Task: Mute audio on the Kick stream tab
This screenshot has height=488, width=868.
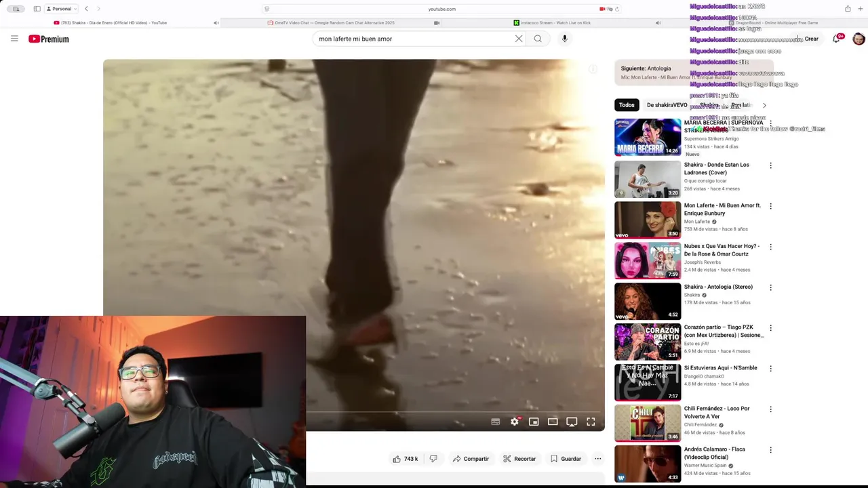Action: pos(658,23)
